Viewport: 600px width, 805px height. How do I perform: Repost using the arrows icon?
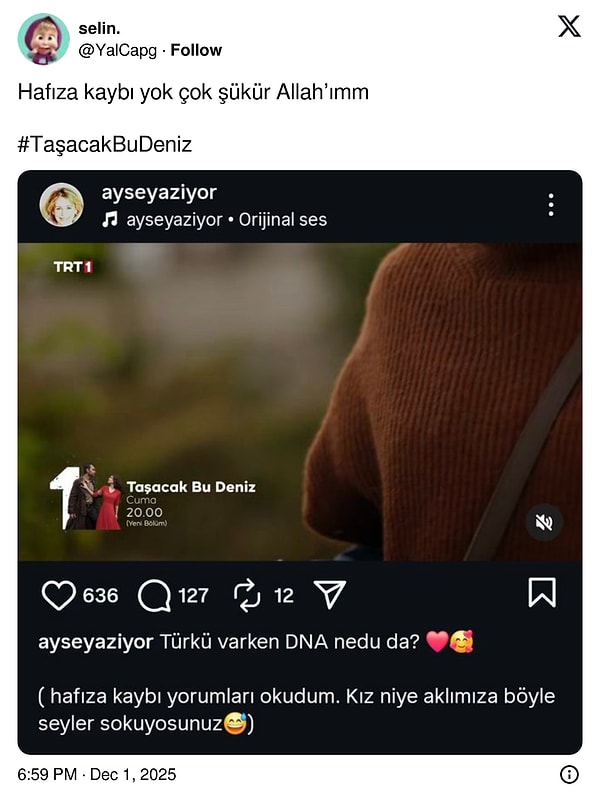click(247, 595)
